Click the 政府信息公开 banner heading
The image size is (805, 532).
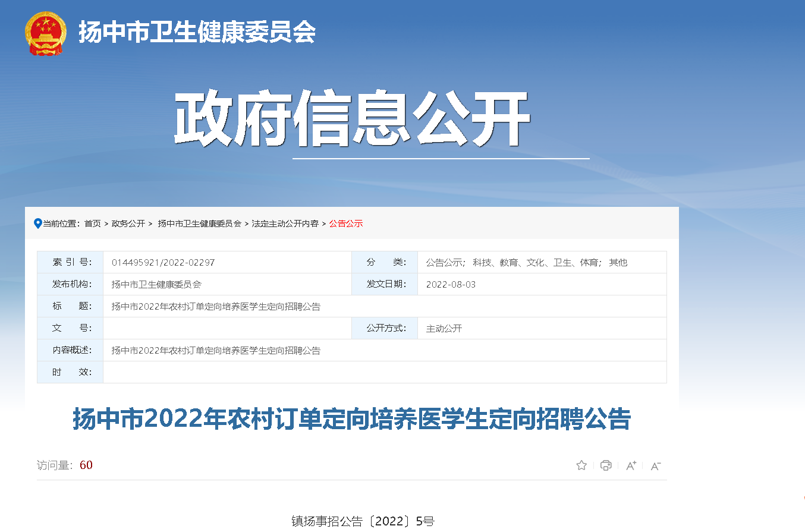click(x=352, y=118)
